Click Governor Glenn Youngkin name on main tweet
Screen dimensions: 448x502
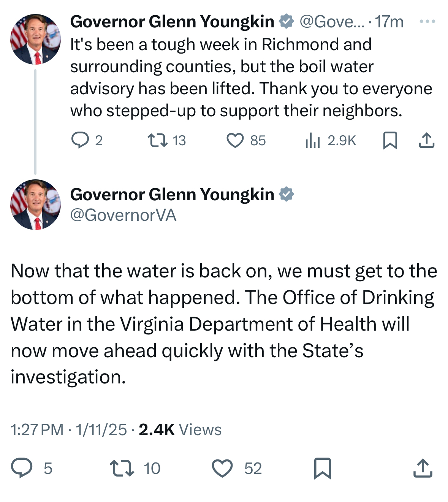172,195
